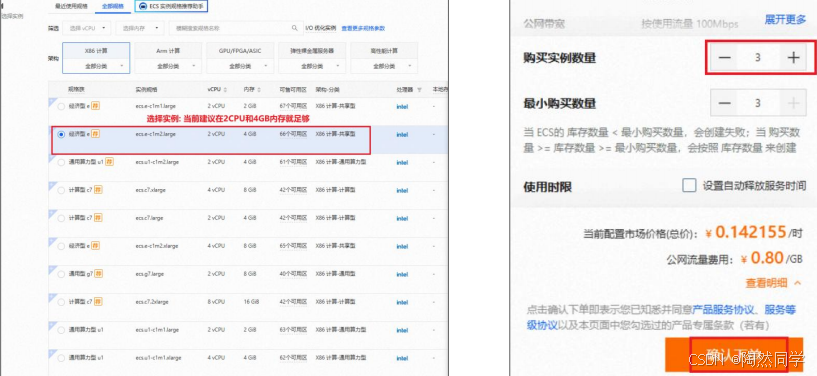Open the 产品服务协议 link
The width and height of the screenshot is (817, 376).
(723, 310)
